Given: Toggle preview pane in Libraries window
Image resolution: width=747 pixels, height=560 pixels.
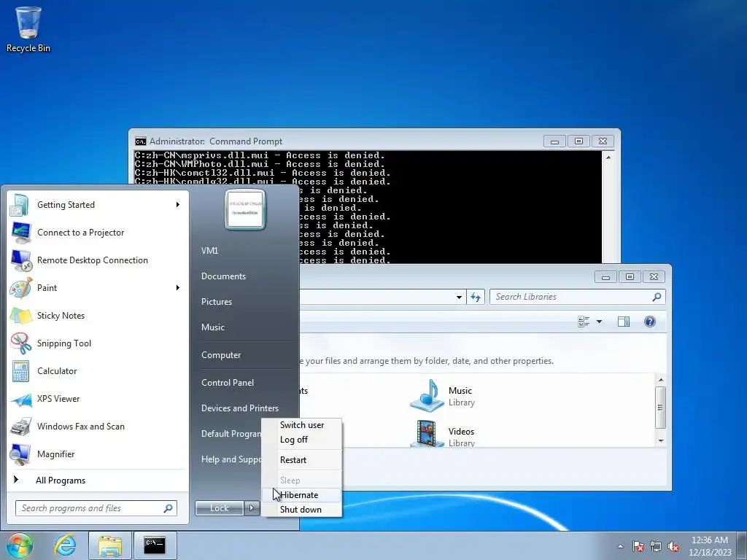Looking at the screenshot, I should tap(624, 322).
